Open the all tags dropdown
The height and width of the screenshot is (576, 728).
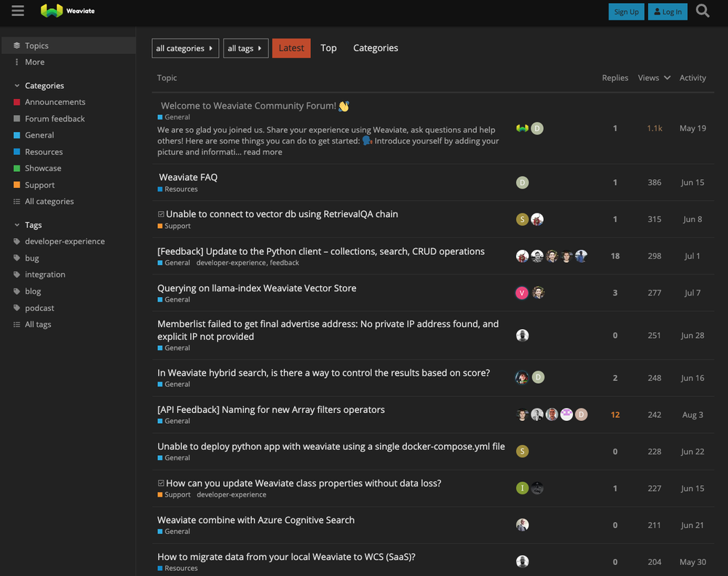click(x=245, y=48)
